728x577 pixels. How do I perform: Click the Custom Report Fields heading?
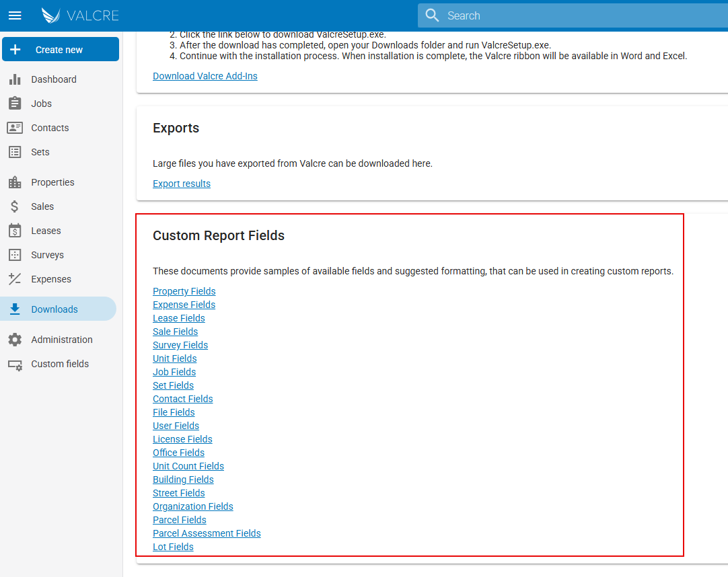click(x=219, y=236)
